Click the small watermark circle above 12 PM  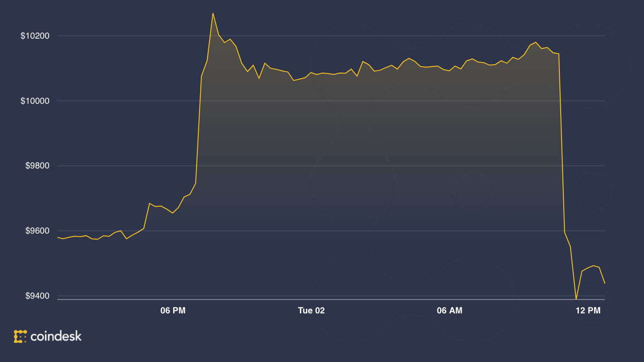(592, 191)
